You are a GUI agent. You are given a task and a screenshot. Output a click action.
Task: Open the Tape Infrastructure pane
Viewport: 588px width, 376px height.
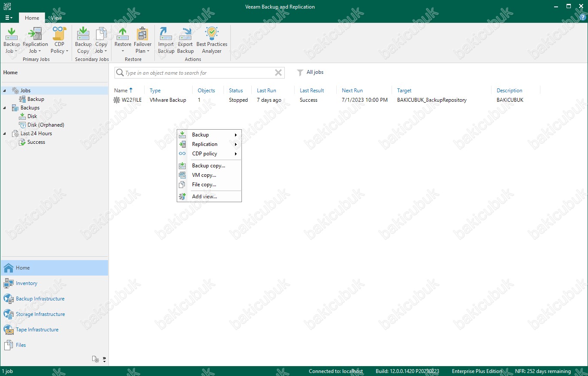54,330
